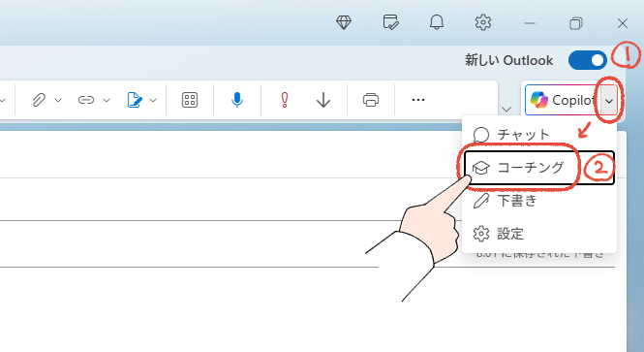Viewport: 644px width, 352px height.
Task: Start dictation with the microphone icon
Action: pos(237,100)
